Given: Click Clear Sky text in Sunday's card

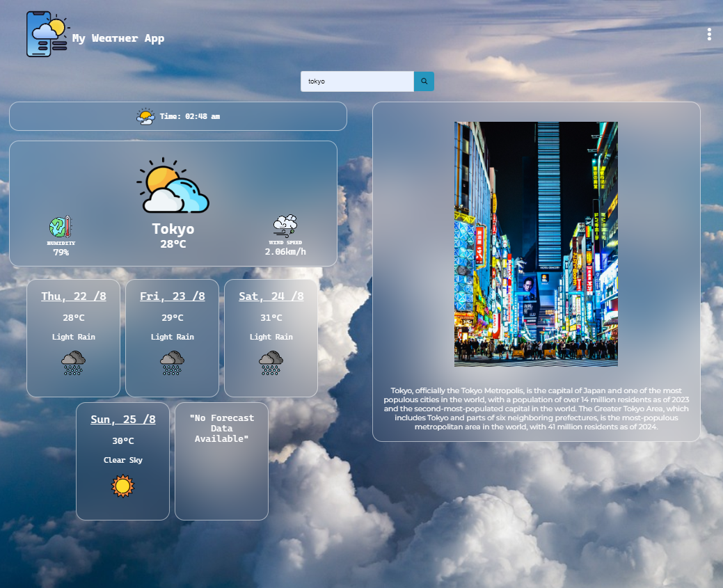Looking at the screenshot, I should [x=123, y=460].
